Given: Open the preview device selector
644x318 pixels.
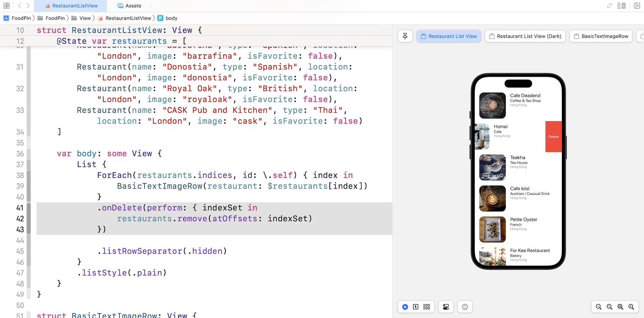Looking at the screenshot, I should (x=465, y=307).
